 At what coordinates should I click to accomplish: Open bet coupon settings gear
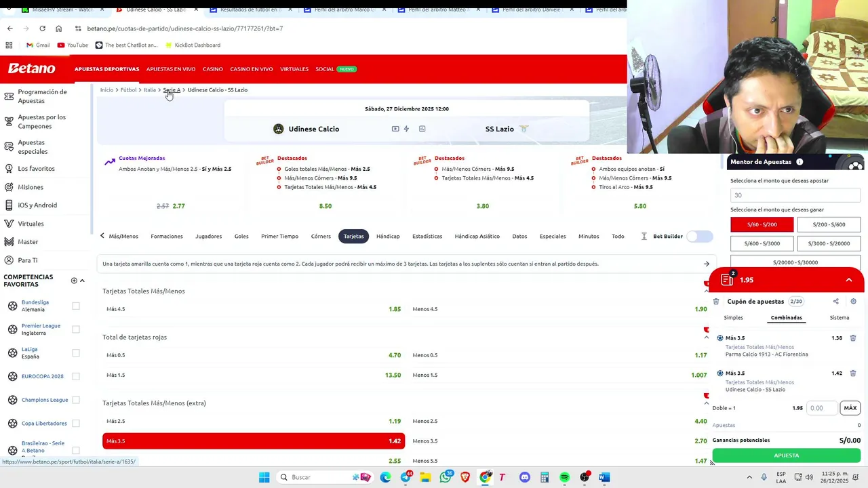[853, 302]
